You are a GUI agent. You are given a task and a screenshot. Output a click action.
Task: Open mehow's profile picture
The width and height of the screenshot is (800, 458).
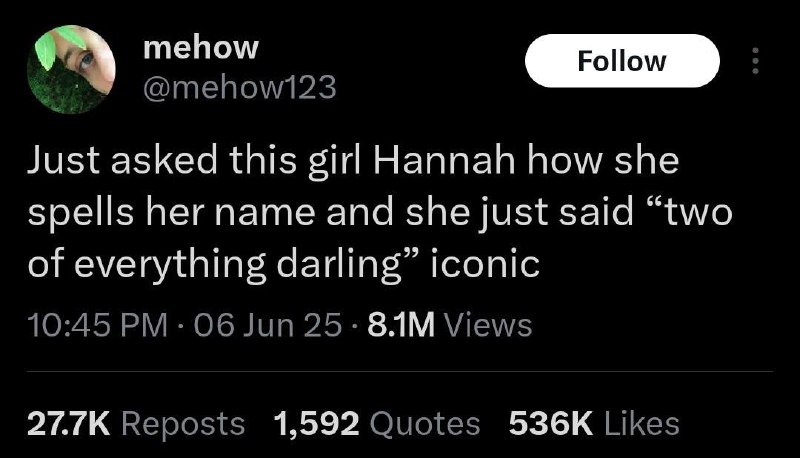71,69
